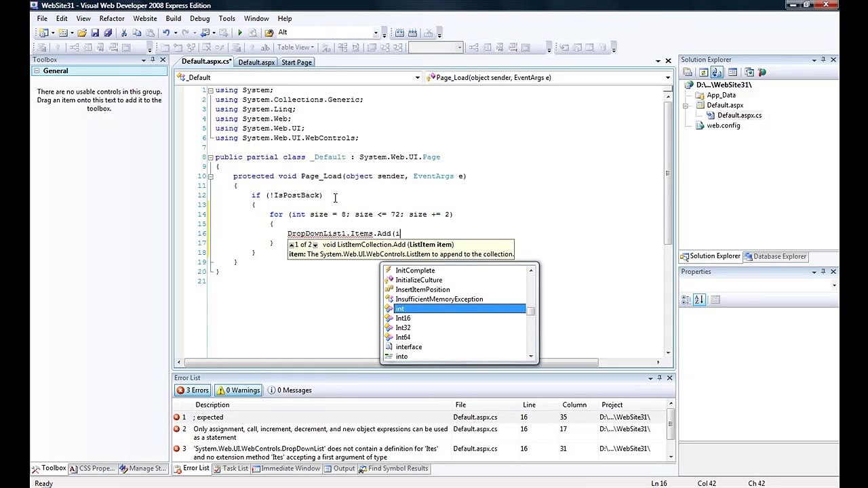Open the Alt find combo box dropdown

376,33
